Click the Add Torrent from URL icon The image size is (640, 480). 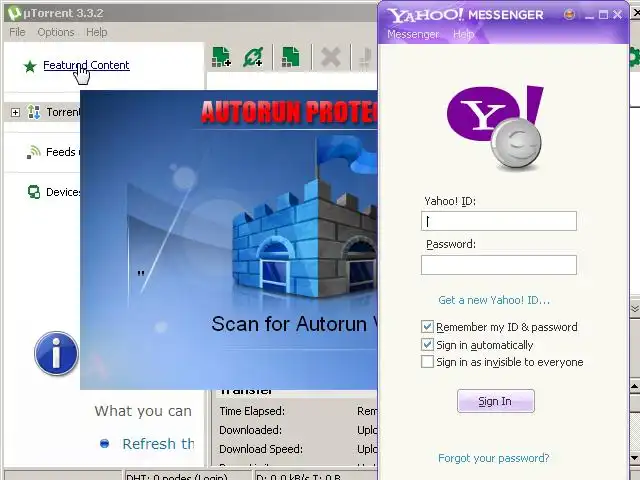[253, 57]
